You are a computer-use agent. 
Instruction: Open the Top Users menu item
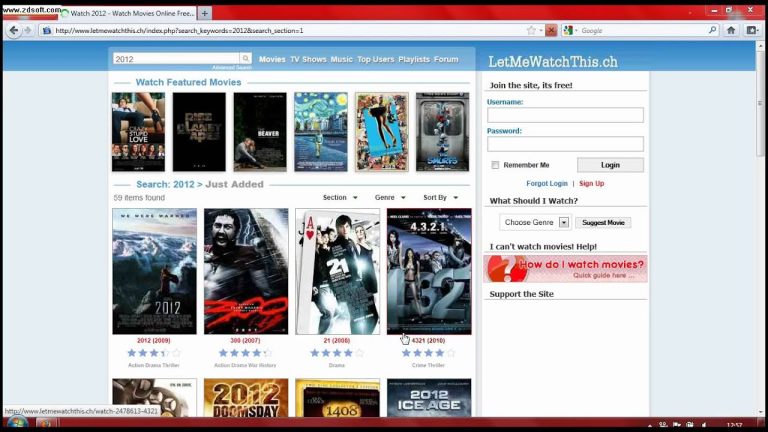coord(376,59)
